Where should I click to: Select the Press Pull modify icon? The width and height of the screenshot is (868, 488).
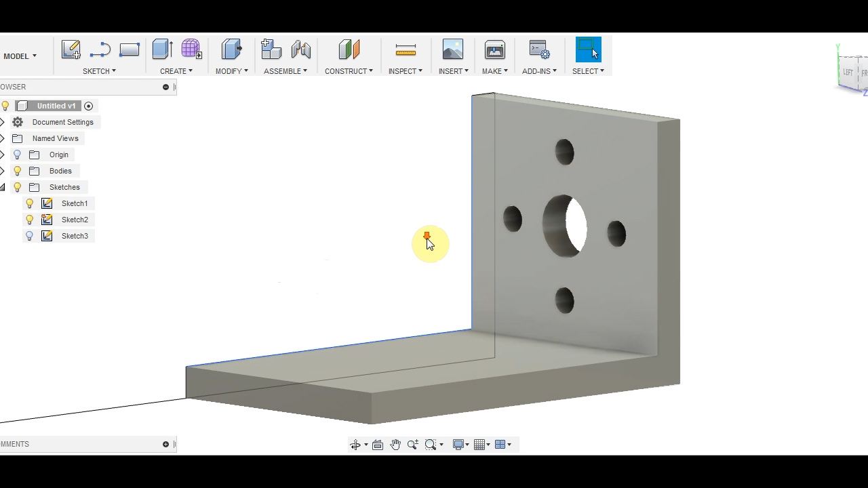coord(232,49)
